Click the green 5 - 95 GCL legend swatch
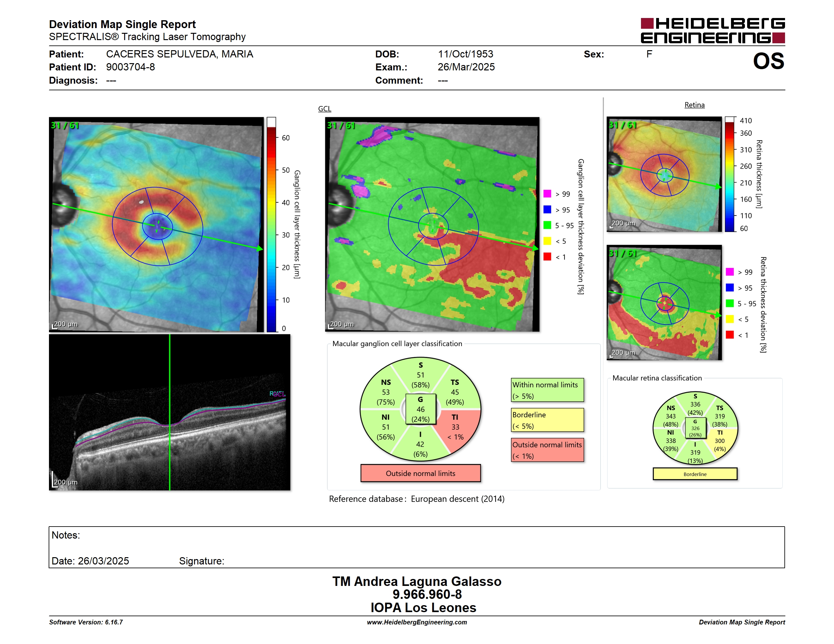The image size is (834, 644). click(x=547, y=225)
